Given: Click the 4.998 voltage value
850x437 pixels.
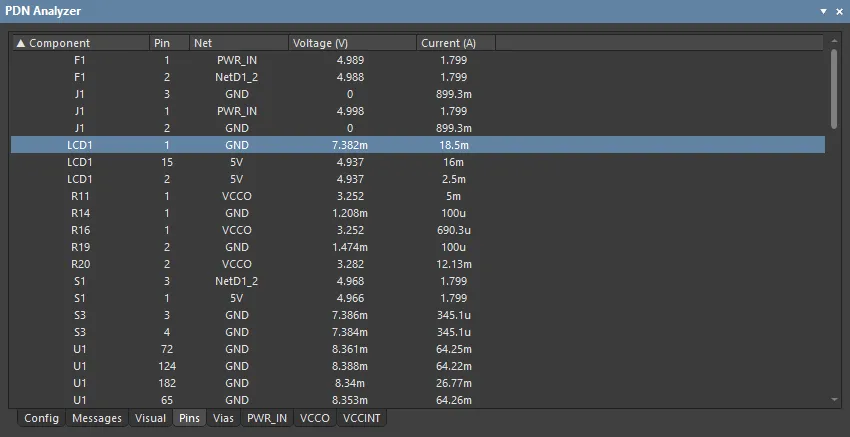Looking at the screenshot, I should (x=350, y=111).
